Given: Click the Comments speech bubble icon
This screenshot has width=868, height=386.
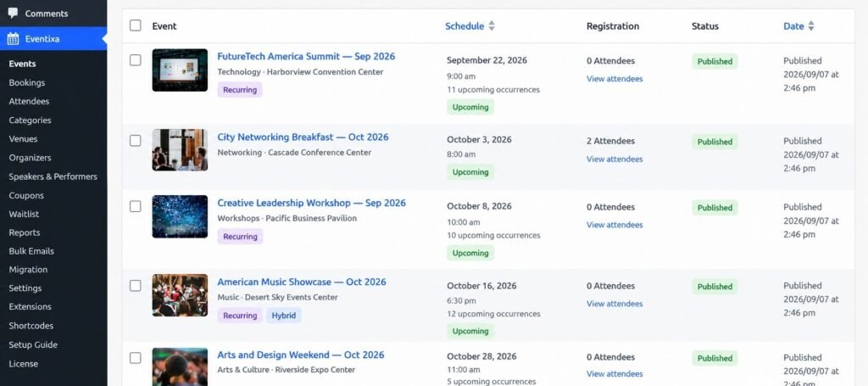Looking at the screenshot, I should [x=14, y=14].
